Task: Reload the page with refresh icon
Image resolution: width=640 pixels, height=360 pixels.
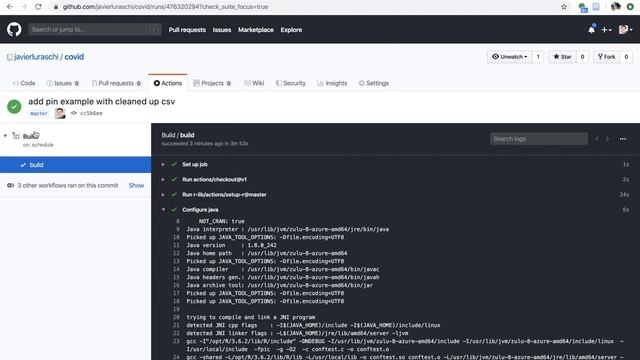Action: pos(38,7)
